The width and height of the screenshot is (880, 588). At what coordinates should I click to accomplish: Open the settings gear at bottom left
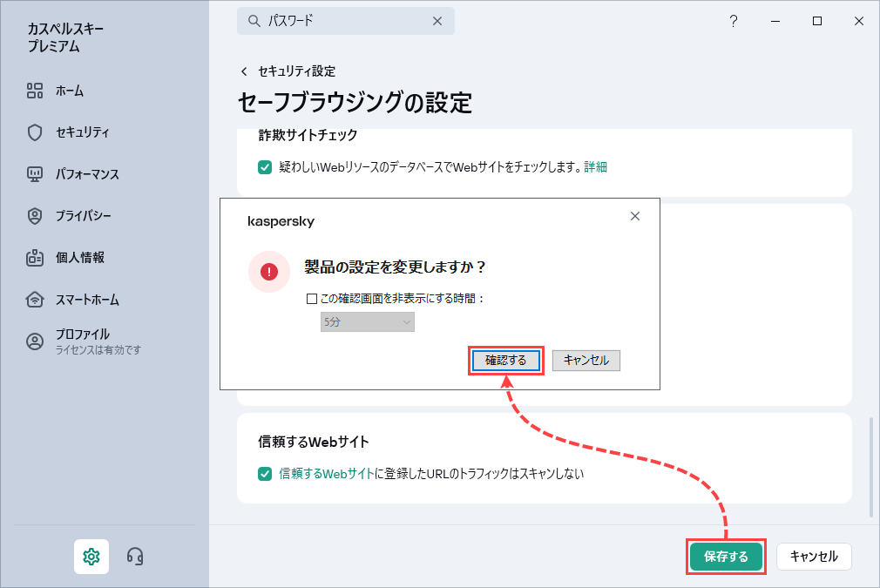coord(91,557)
